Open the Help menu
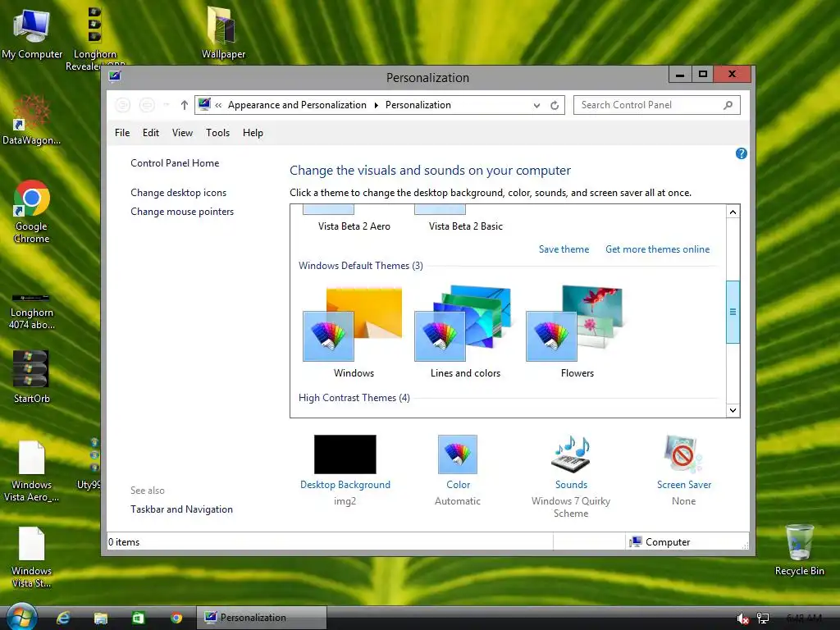This screenshot has height=630, width=840. pos(253,133)
